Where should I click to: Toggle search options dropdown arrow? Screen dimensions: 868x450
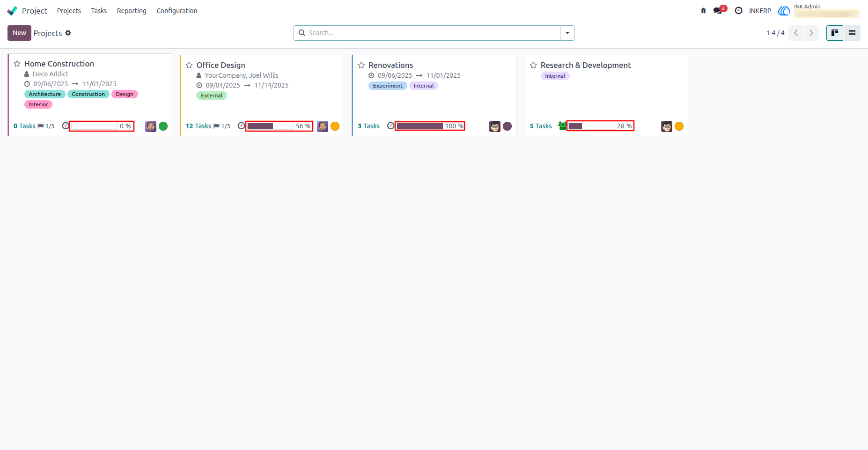click(x=567, y=33)
